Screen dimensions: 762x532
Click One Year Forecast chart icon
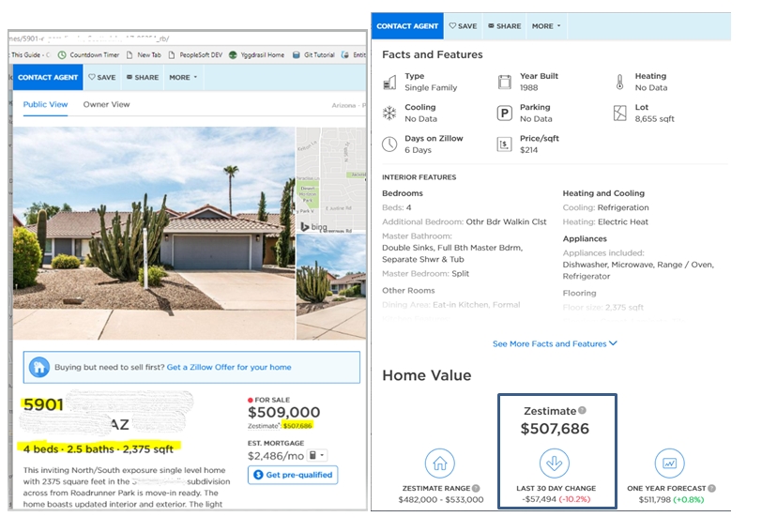670,464
